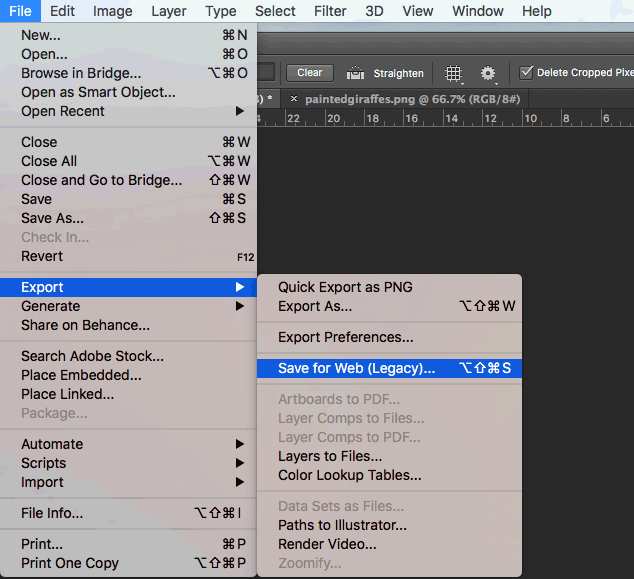Choose Save for Web (Legacy)
Viewport: 634px width, 579px height.
tap(357, 368)
